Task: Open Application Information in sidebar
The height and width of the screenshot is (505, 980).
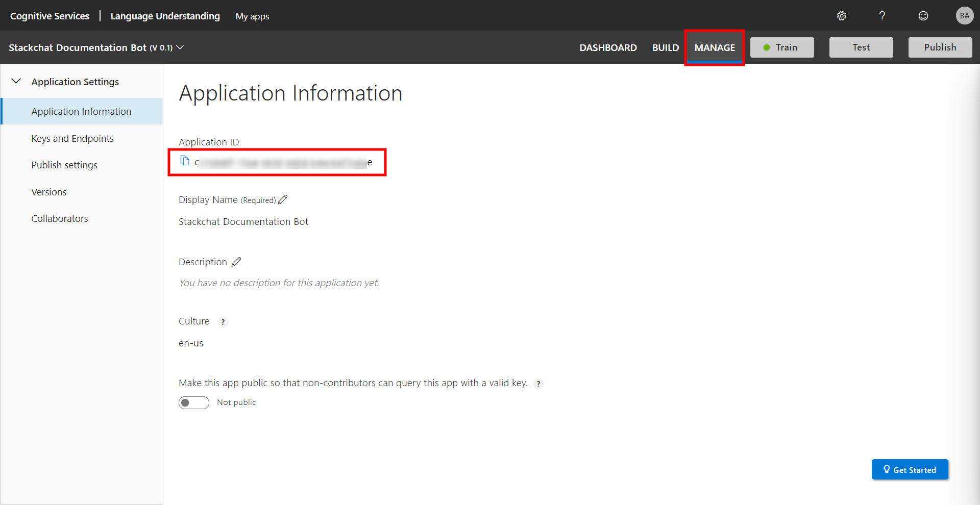Action: (82, 111)
